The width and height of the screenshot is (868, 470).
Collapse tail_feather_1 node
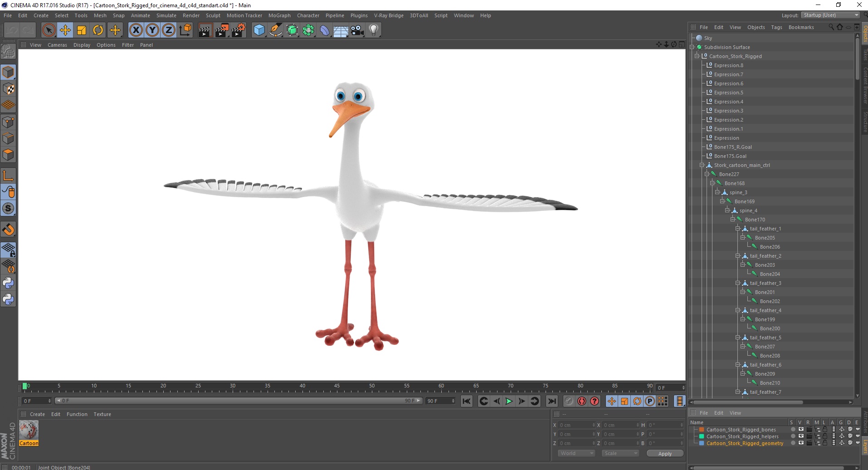(x=738, y=229)
